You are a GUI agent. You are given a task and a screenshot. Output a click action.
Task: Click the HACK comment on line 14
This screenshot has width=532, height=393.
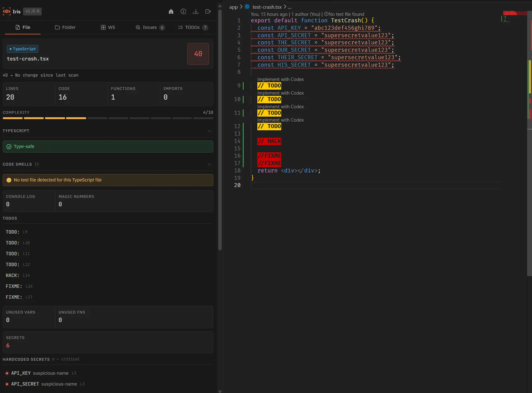[269, 141]
